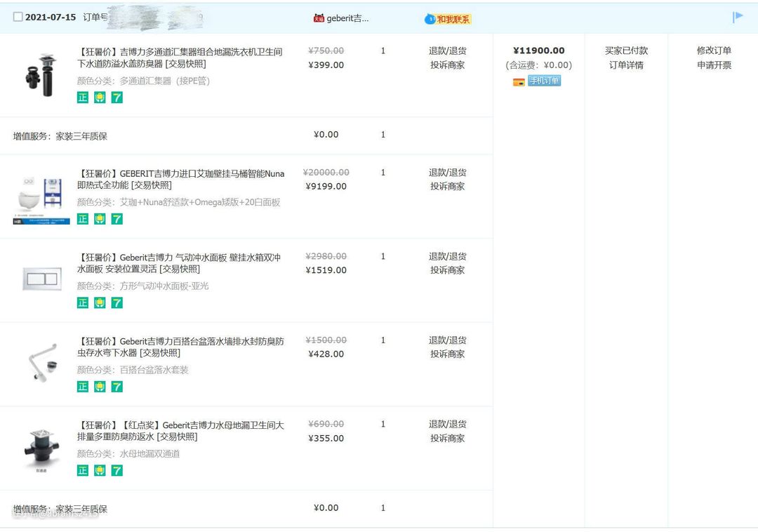Viewport: 758px width, 532px height.
Task: Click the blue Wangwang '和我联系' chat icon
Action: pyautogui.click(x=448, y=19)
